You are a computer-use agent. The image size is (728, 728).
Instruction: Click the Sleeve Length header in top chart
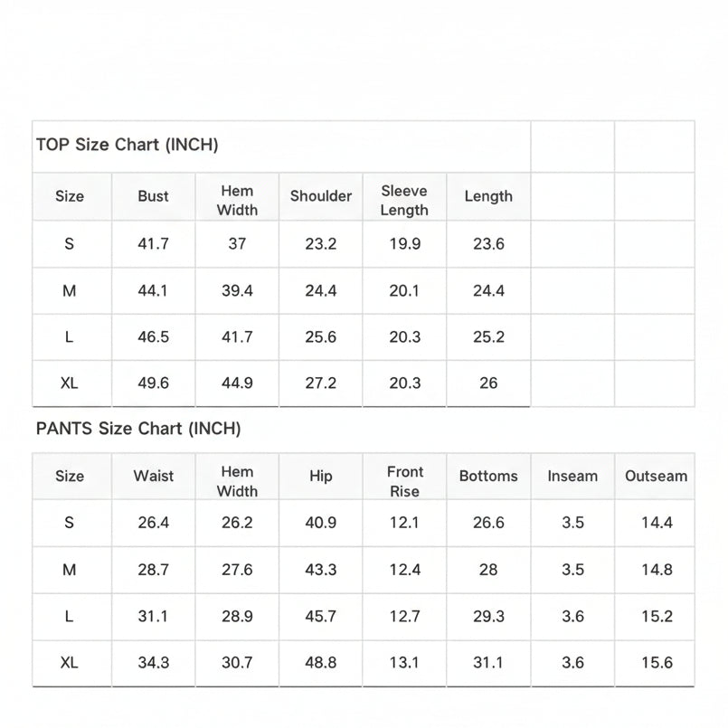pos(404,201)
